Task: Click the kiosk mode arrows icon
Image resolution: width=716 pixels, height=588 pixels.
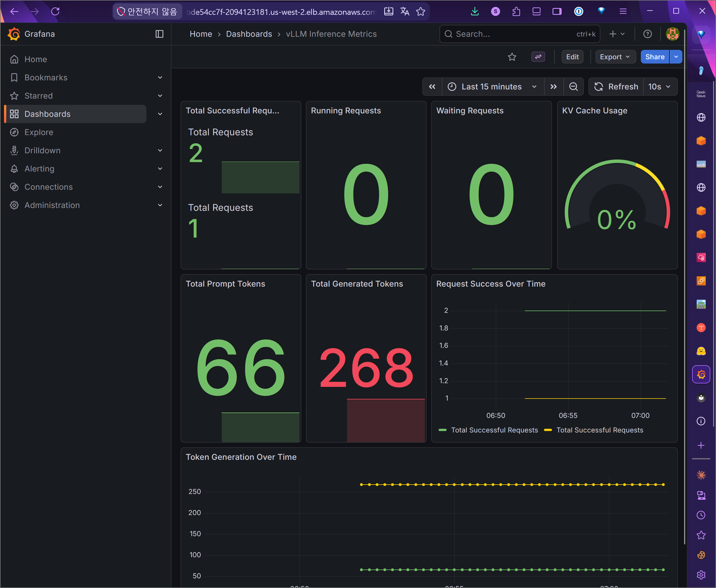Action: [538, 57]
